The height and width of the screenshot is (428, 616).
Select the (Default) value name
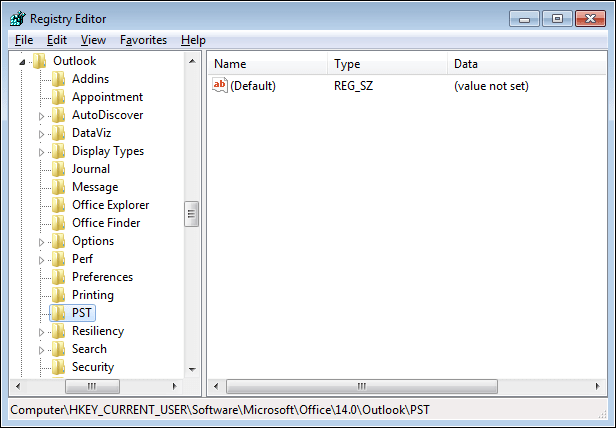[x=253, y=86]
